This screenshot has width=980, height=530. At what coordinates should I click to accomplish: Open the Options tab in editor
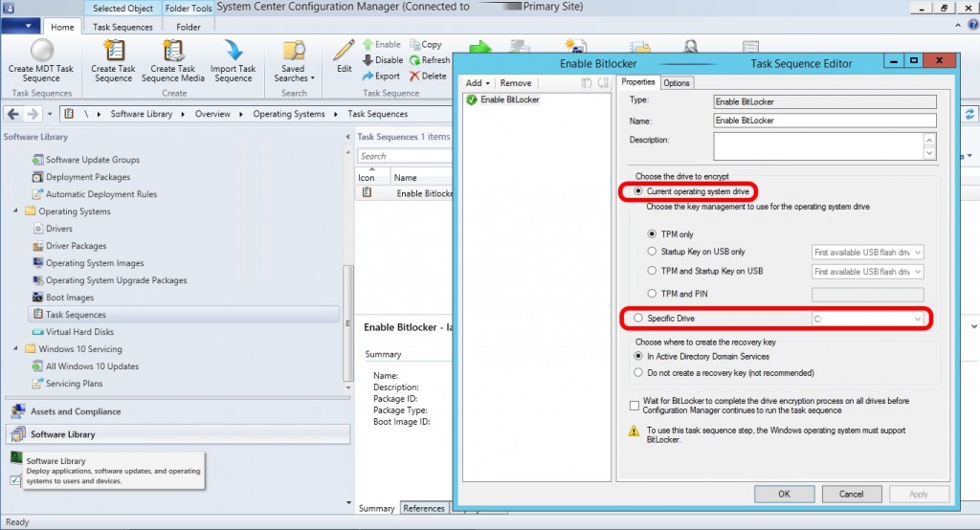coord(677,82)
